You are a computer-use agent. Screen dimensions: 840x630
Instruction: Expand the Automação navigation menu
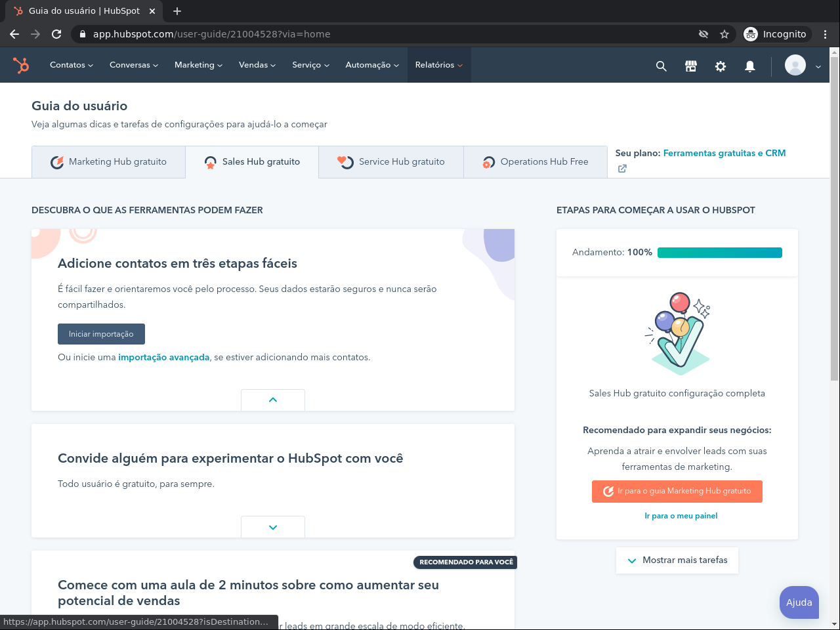point(372,65)
